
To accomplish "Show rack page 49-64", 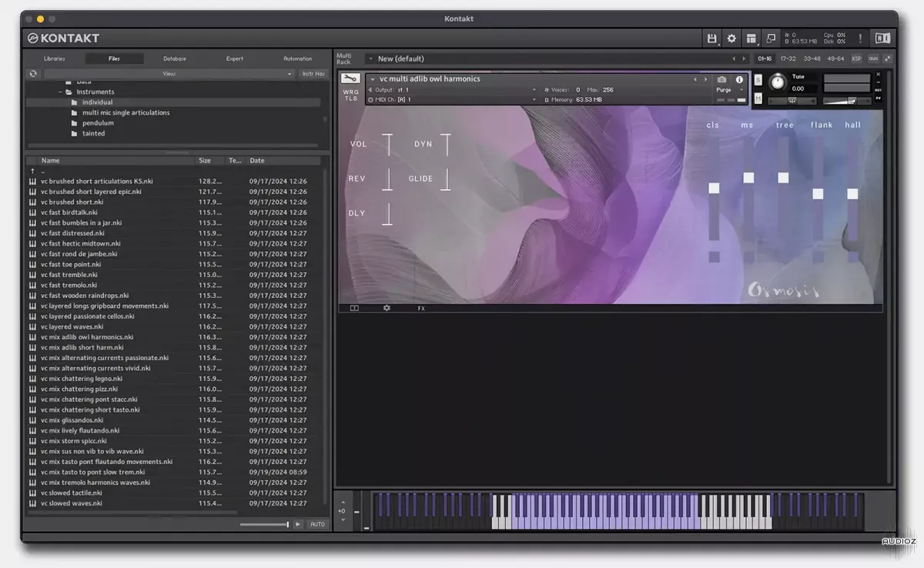I will (x=835, y=58).
